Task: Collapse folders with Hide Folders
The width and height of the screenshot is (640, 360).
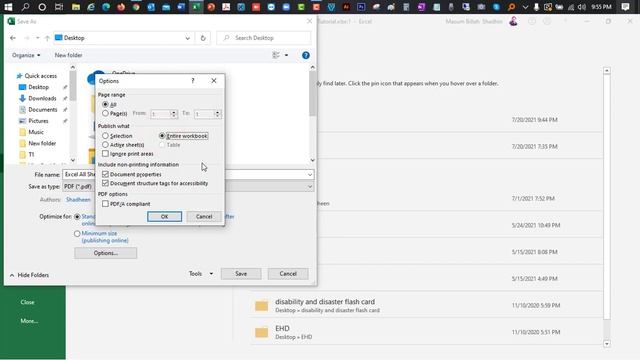Action: tap(29, 275)
